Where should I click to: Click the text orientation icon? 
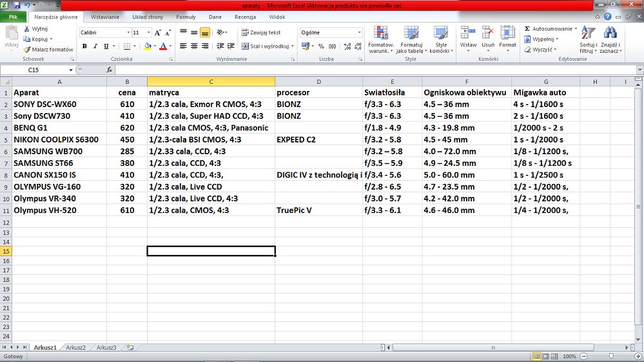pyautogui.click(x=220, y=32)
